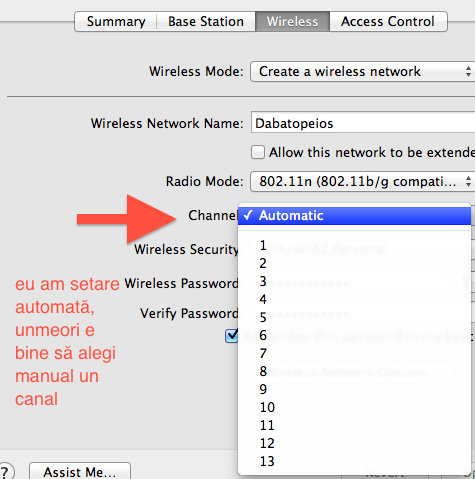Choose Automatic in the Channel menu
This screenshot has height=479, width=475.
click(x=354, y=216)
